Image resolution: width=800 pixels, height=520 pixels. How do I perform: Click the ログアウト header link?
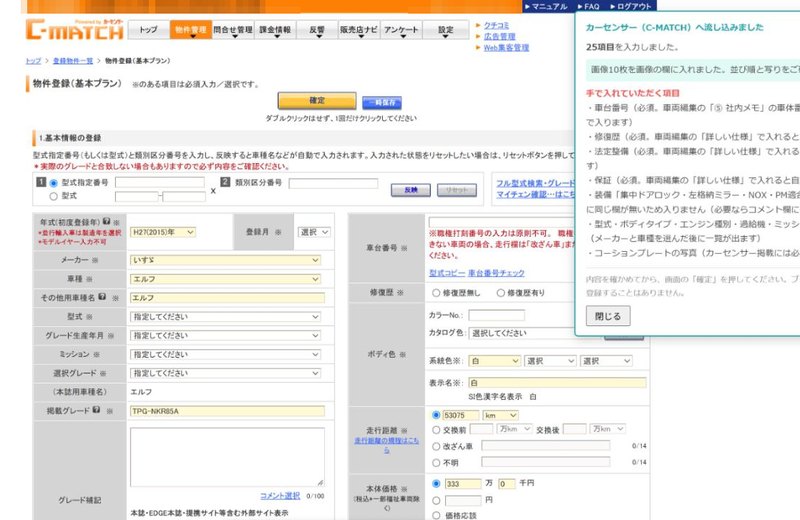point(634,6)
